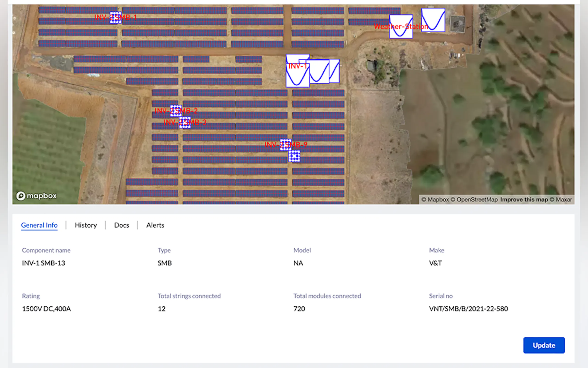Open the Docs tab
The image size is (588, 368).
pos(122,225)
